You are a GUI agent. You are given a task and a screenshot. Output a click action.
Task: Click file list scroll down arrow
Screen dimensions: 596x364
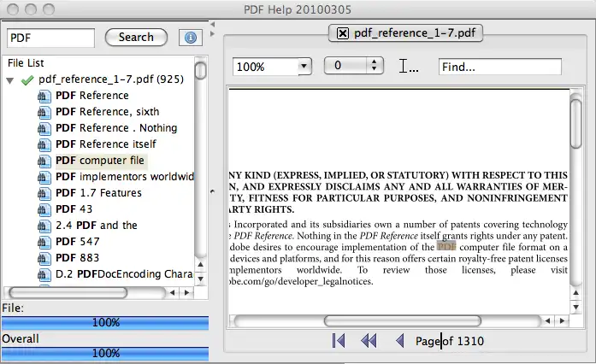click(x=201, y=279)
